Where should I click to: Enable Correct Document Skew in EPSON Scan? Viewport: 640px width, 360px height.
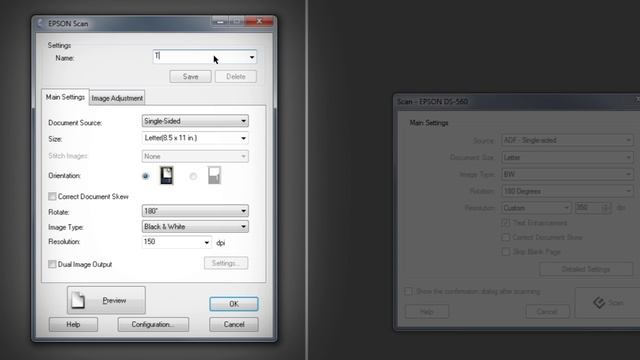point(52,196)
